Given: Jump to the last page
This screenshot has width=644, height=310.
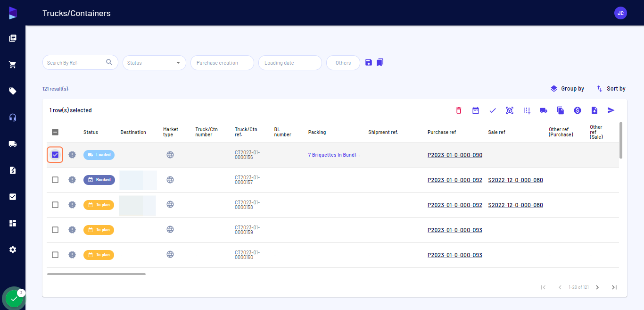Looking at the screenshot, I should (614, 287).
